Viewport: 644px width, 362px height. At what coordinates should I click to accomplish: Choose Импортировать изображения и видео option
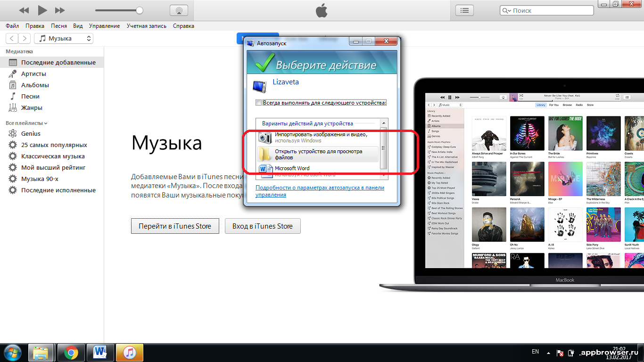(318, 137)
